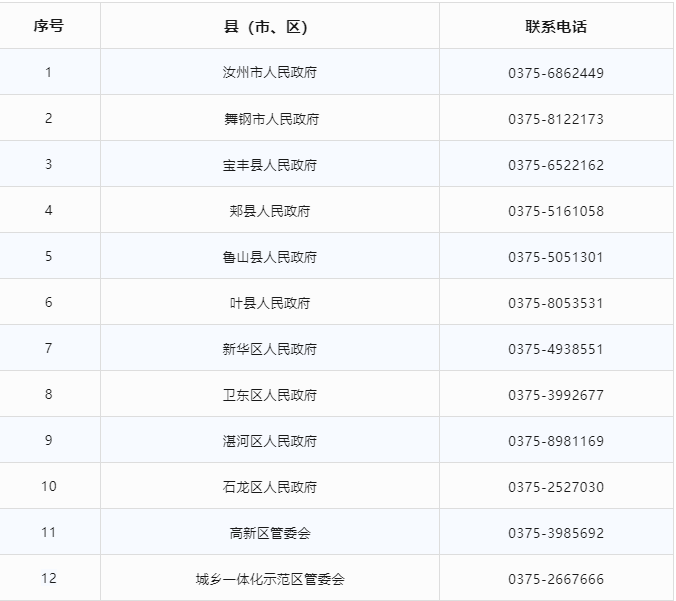676x601 pixels.
Task: Click serial number 10 in 石龙区 row
Action: coord(49,486)
